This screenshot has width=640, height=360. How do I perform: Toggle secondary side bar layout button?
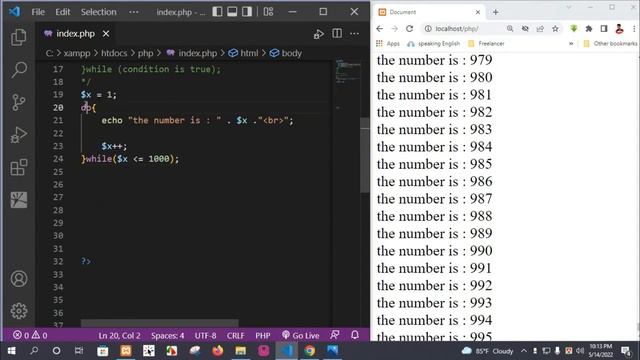pyautogui.click(x=247, y=12)
